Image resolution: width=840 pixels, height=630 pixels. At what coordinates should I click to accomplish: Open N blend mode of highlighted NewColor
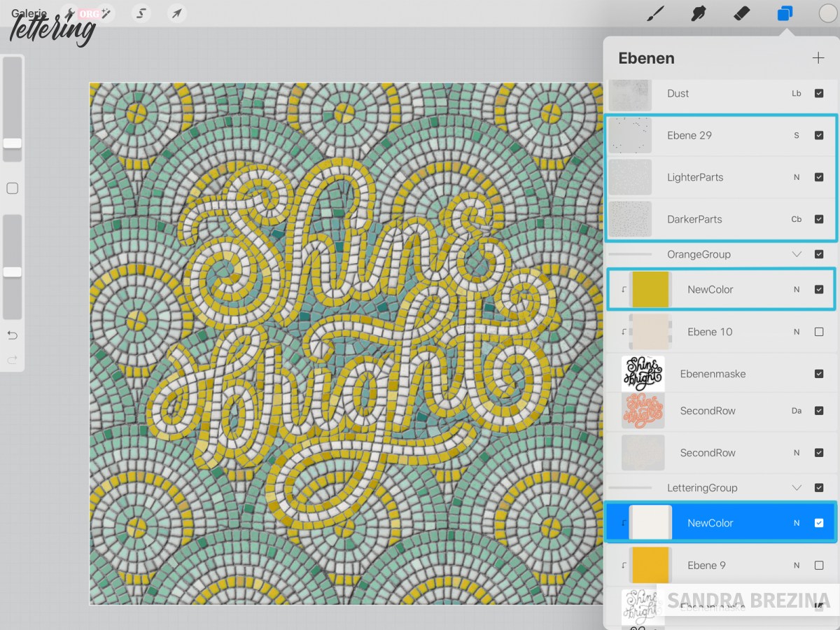(797, 523)
